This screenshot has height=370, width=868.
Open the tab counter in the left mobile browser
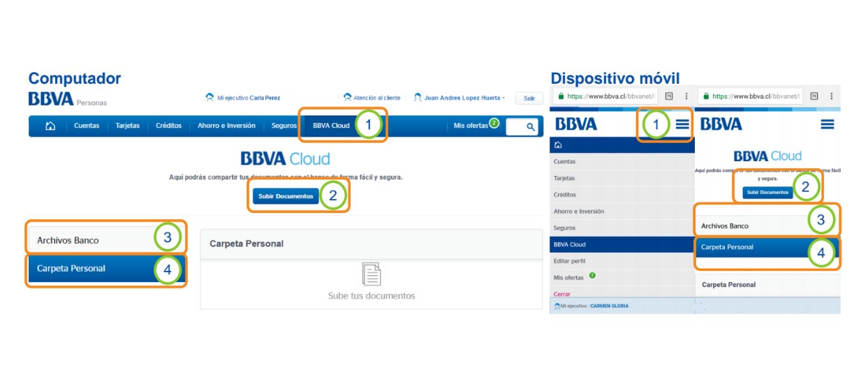[668, 96]
